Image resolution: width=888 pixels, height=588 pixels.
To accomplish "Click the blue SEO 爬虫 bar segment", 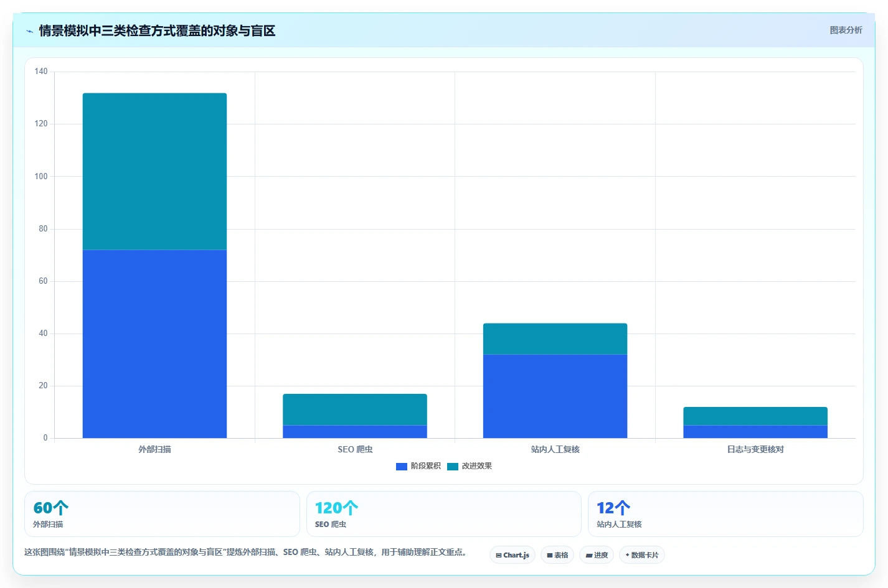I will (x=355, y=432).
